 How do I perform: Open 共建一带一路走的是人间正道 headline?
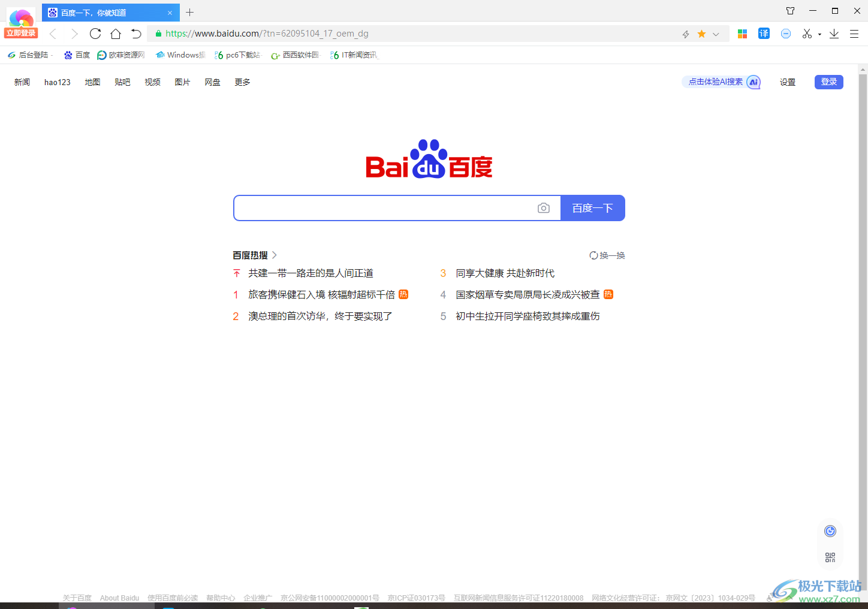tap(311, 273)
